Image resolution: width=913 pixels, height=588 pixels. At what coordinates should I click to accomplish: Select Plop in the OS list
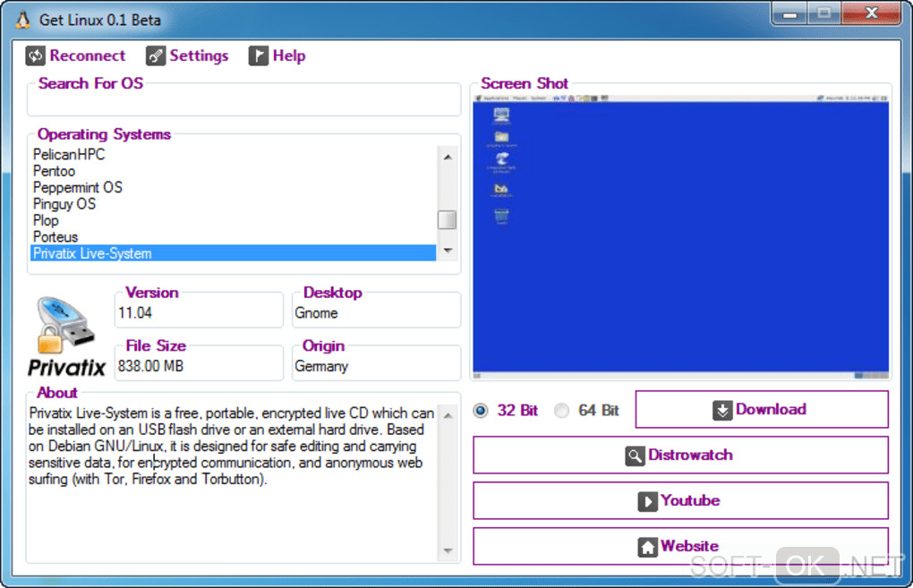(x=233, y=221)
